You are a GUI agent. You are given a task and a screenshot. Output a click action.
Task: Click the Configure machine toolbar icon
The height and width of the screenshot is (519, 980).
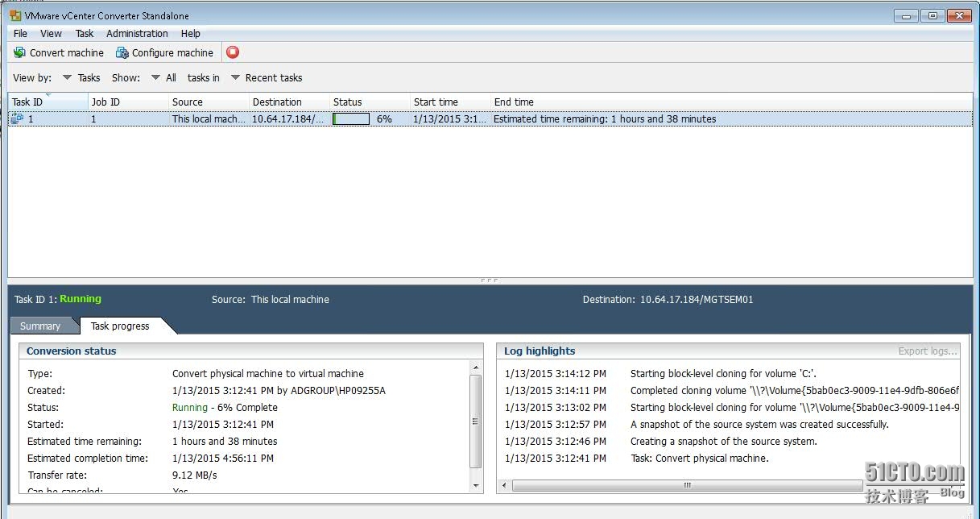pyautogui.click(x=122, y=52)
